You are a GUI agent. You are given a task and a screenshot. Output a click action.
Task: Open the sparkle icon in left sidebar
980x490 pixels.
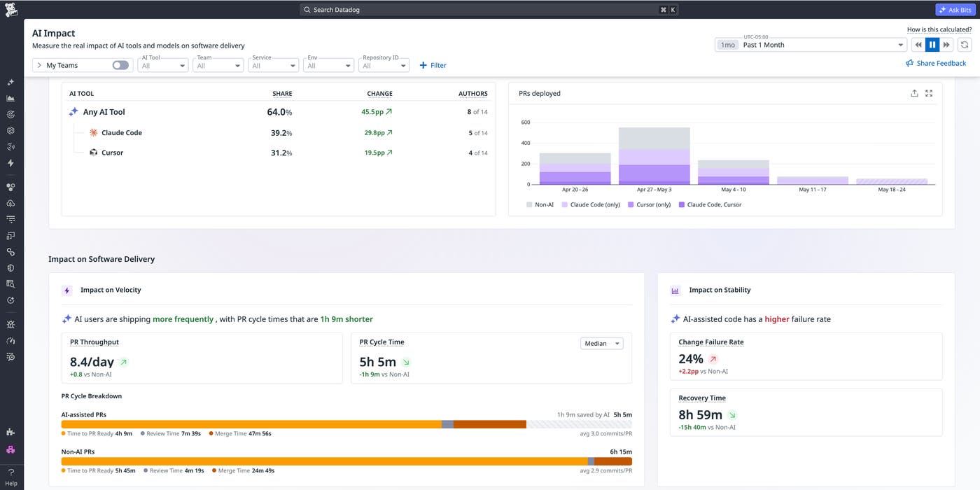[10, 82]
